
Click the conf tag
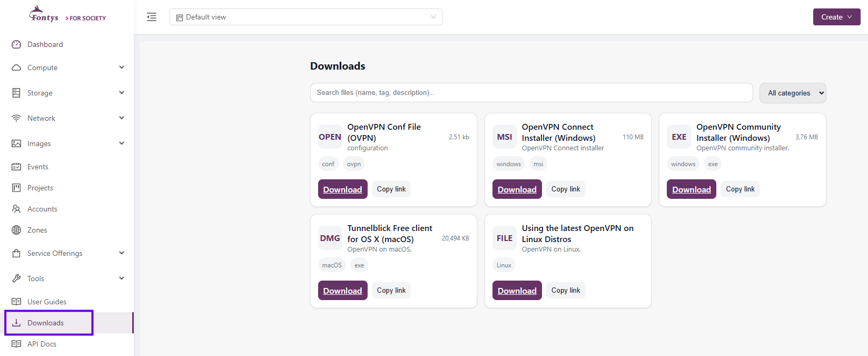pos(328,164)
